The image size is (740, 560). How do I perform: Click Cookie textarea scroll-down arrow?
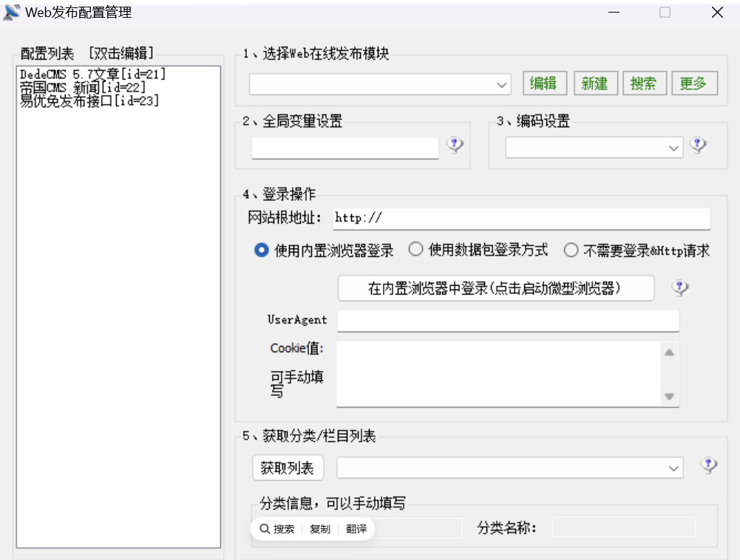(670, 397)
